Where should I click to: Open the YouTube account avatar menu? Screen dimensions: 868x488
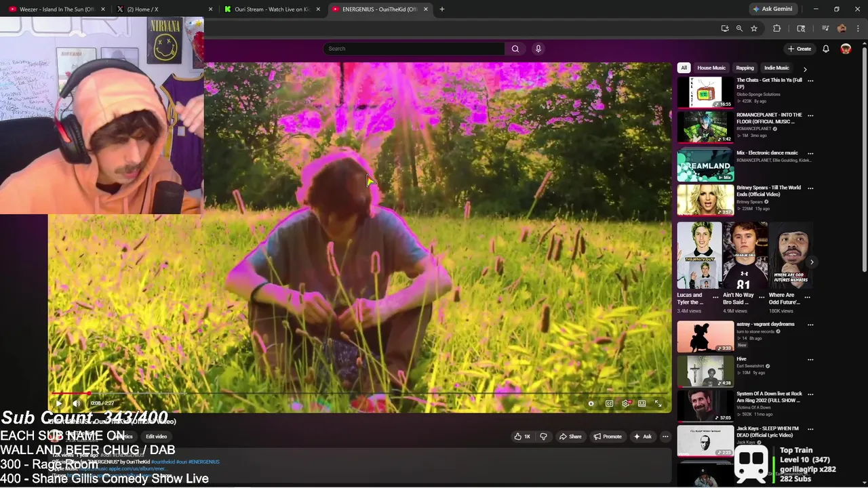[x=846, y=49]
